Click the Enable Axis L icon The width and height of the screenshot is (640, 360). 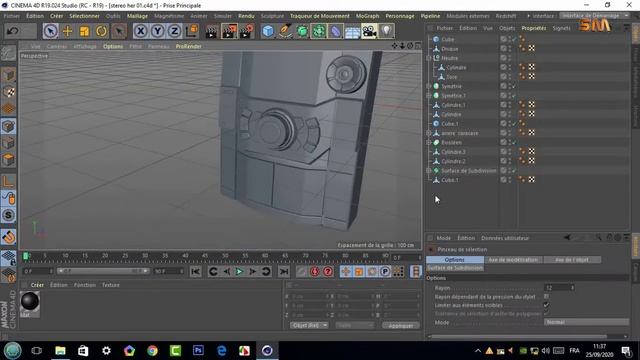point(8,181)
